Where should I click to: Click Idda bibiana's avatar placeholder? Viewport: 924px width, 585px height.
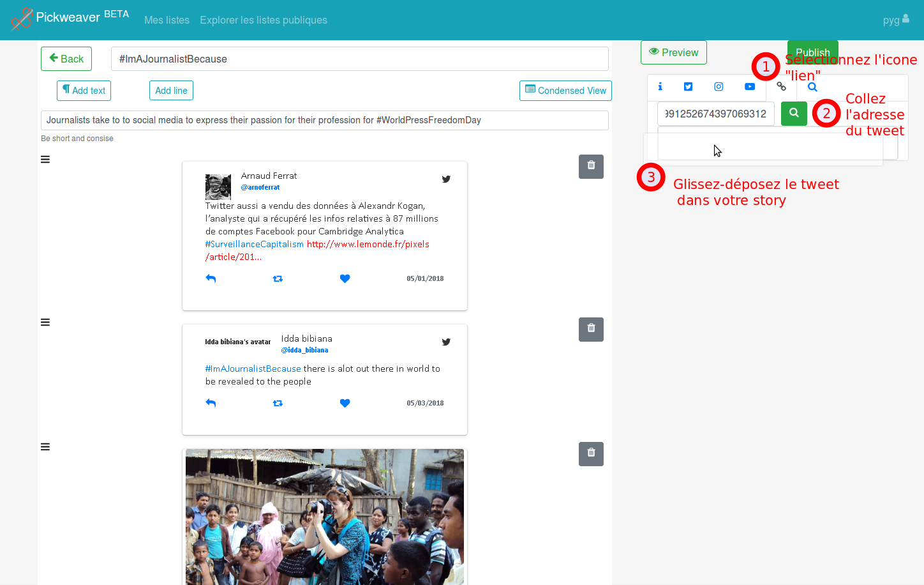[x=237, y=342]
